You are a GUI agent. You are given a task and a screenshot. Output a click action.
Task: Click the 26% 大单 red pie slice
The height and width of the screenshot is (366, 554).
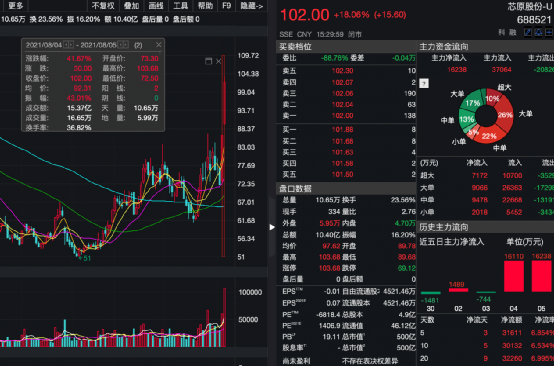click(505, 115)
